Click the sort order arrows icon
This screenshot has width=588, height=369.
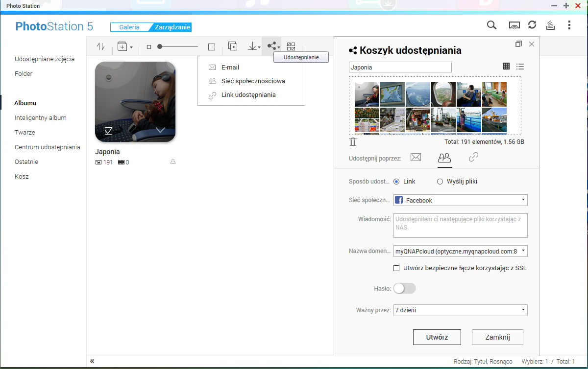click(x=100, y=47)
